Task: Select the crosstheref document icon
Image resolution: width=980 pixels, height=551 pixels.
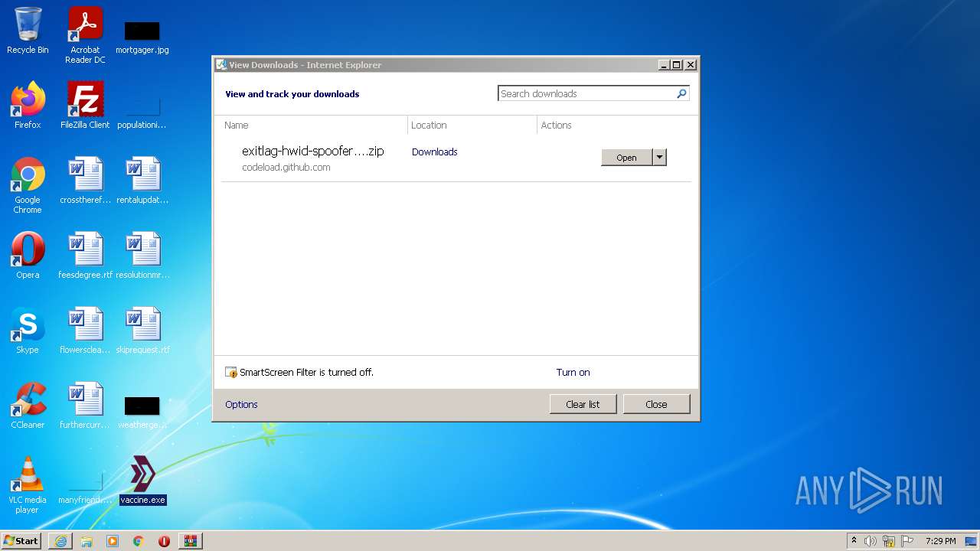Action: click(x=85, y=181)
